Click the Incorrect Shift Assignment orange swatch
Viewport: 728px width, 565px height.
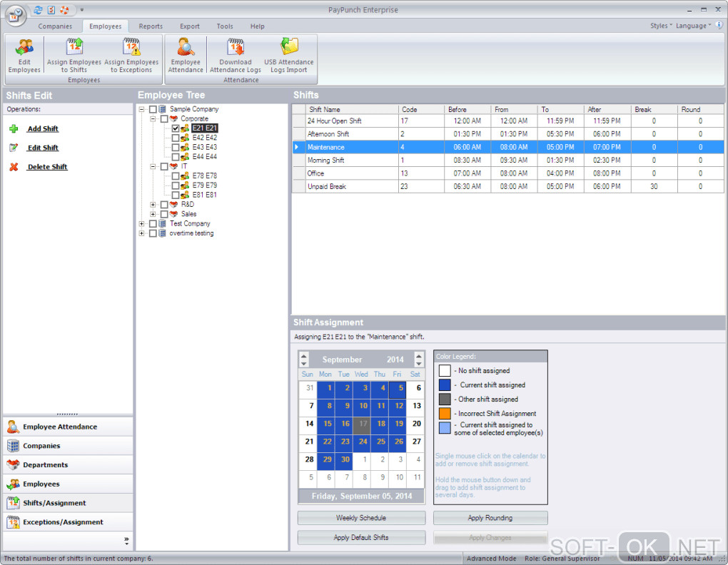[445, 413]
